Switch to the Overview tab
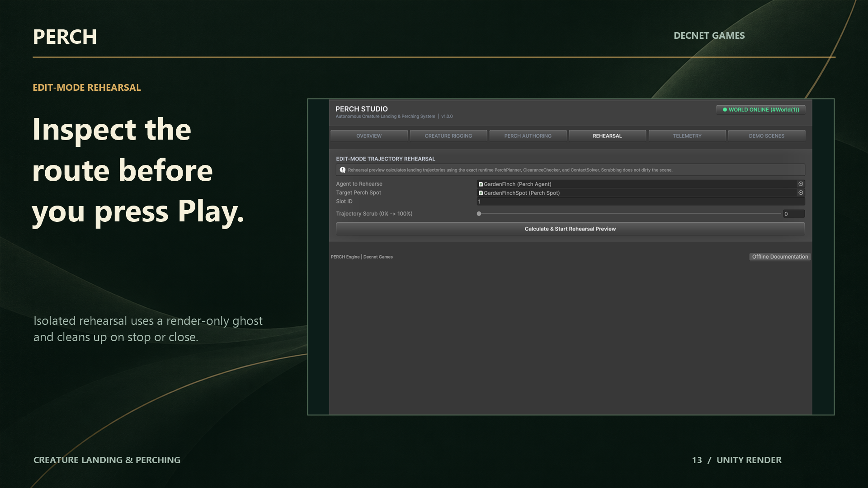868x488 pixels. tap(369, 136)
